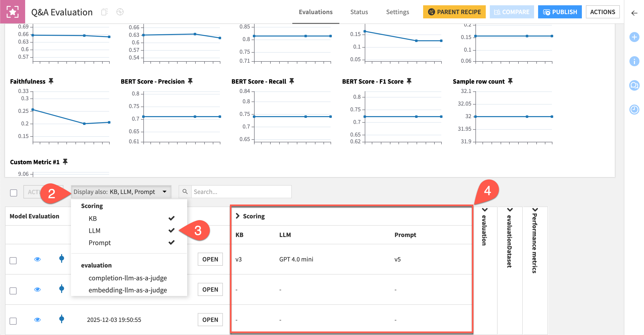Screen dimensions: 644x335
Task: Toggle visibility eye on the first evaluation row
Action: pos(37,259)
